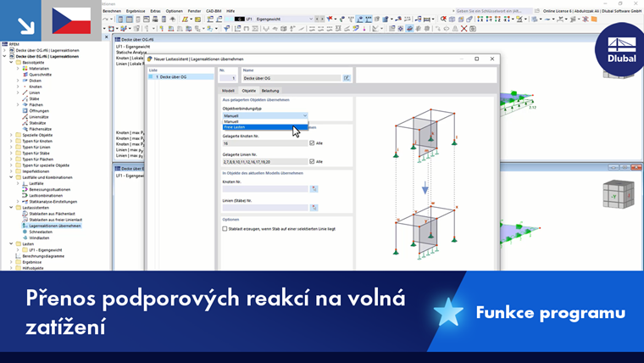
Task: Open the Ergebnisse menu
Action: tap(136, 11)
